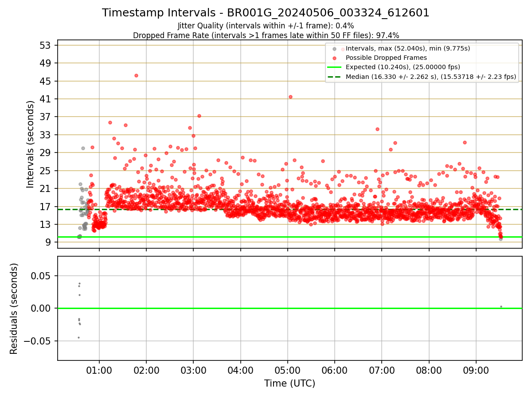Click the 'Jitter Quality' subtitle line

pos(266,26)
